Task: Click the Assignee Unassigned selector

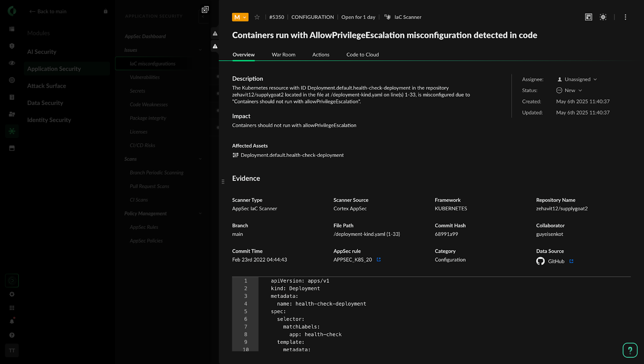Action: (576, 79)
